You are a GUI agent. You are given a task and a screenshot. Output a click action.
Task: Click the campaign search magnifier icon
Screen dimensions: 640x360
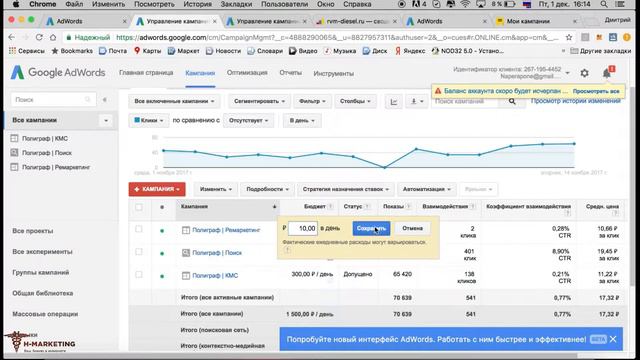(x=512, y=101)
